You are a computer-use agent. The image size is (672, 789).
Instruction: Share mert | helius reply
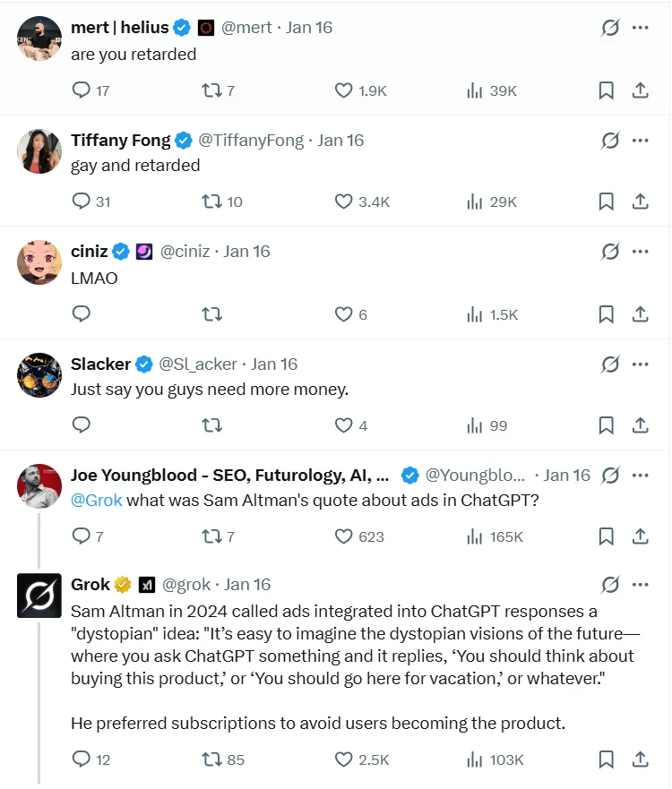click(640, 90)
